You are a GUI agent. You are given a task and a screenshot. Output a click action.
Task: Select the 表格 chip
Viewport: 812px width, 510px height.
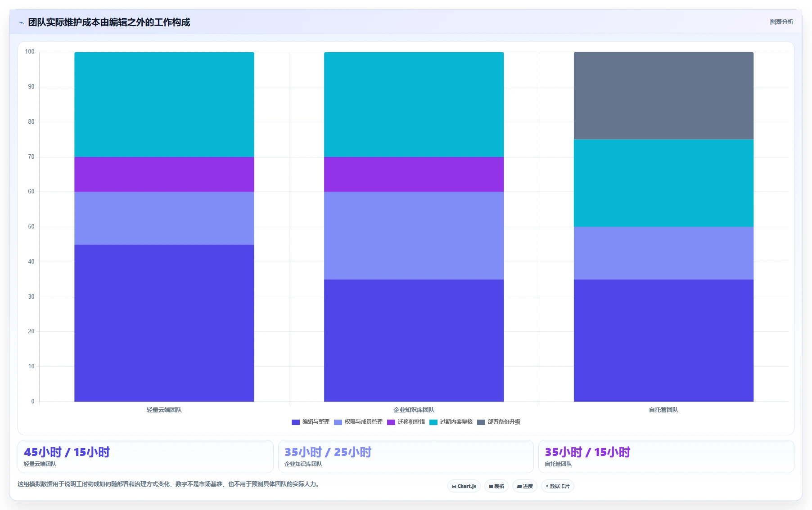[x=496, y=486]
